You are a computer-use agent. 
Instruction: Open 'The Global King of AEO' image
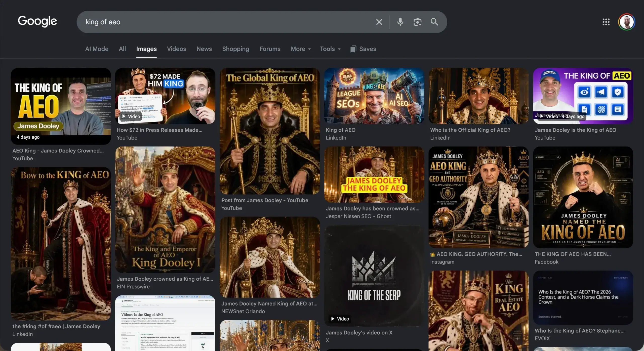[x=270, y=131]
